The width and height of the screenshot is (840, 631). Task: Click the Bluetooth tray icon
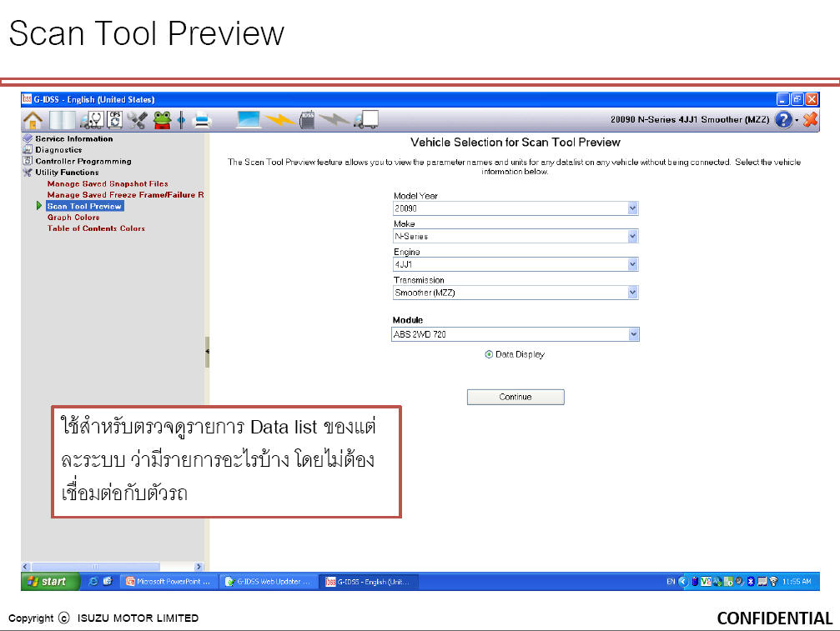(751, 582)
